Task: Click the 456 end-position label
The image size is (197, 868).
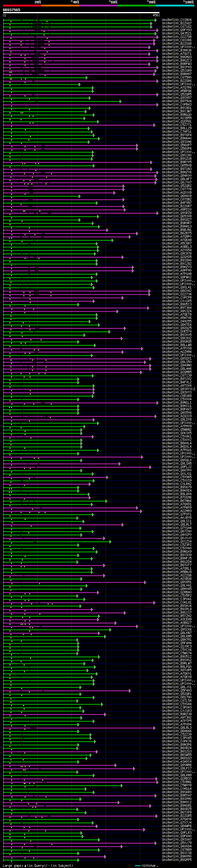Action: click(155, 15)
